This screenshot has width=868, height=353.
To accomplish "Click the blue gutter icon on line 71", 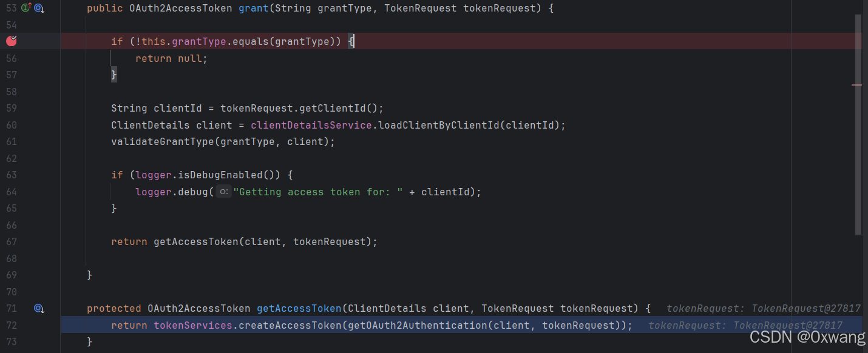I will coord(39,308).
